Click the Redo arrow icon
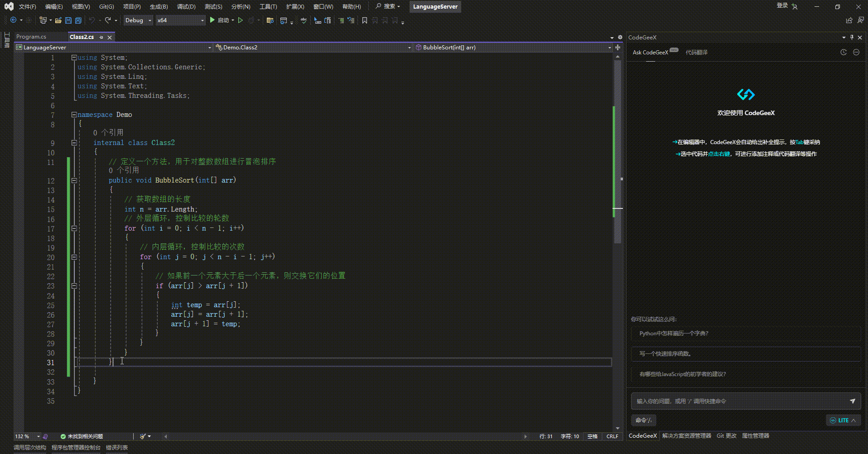 tap(108, 20)
